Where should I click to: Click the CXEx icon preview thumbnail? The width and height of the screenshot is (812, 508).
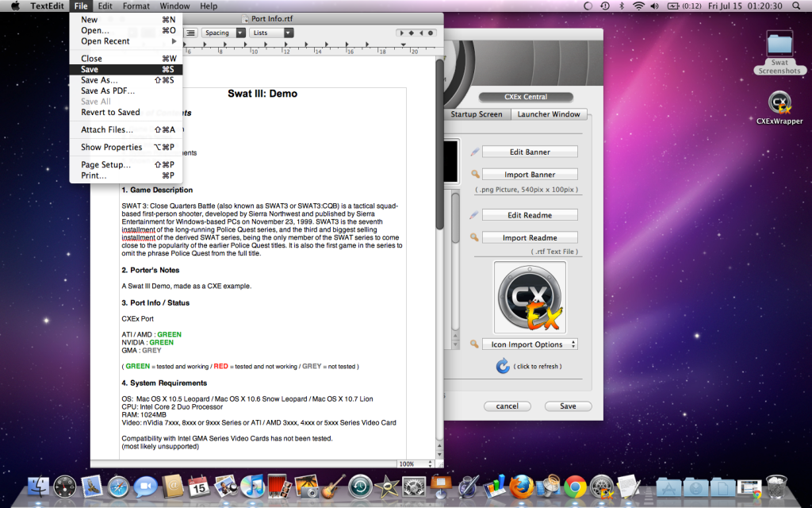point(530,298)
